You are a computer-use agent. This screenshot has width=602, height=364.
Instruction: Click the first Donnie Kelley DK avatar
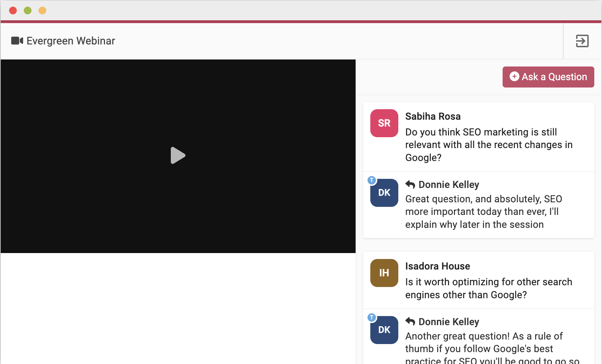(384, 193)
